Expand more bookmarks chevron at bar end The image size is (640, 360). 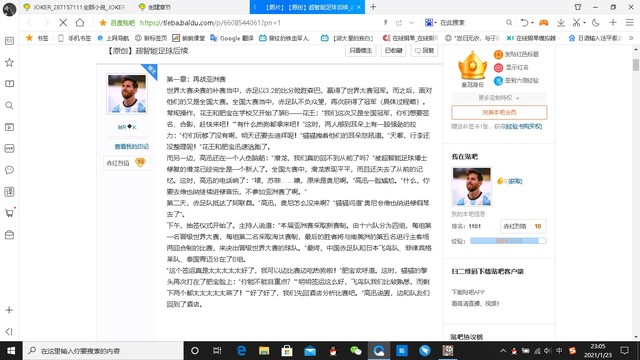click(631, 38)
